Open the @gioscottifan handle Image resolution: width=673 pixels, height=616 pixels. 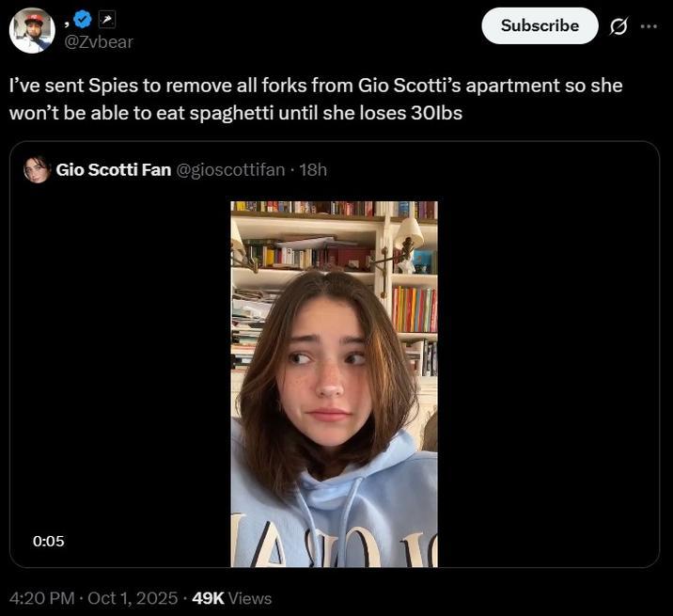click(x=230, y=170)
